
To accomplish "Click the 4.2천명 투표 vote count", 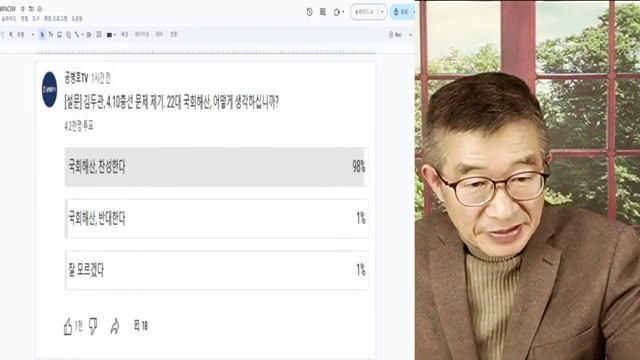I will [79, 126].
